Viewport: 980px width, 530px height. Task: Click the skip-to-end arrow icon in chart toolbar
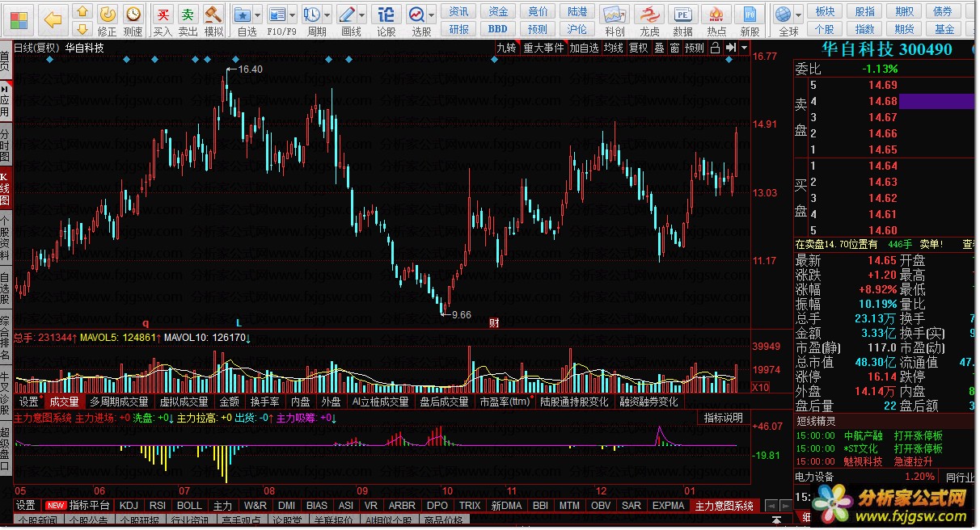point(732,48)
